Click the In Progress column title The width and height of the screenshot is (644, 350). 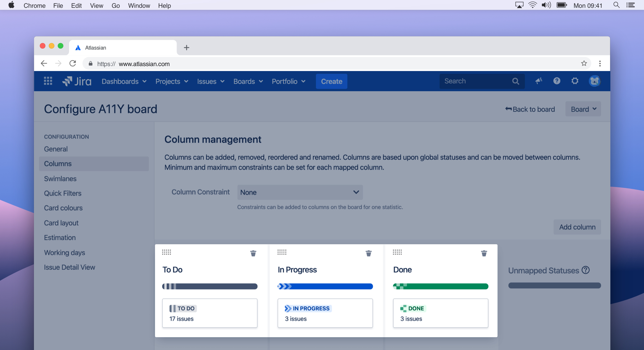[x=297, y=270]
